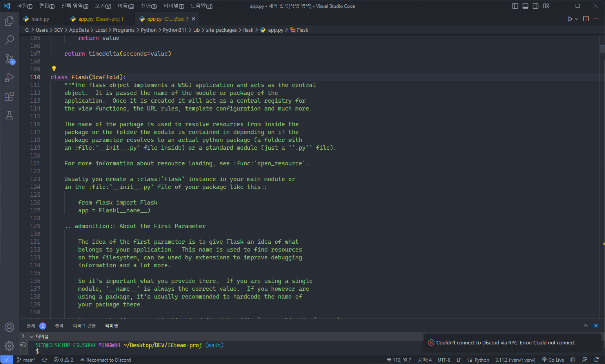This screenshot has height=364, width=605.
Task: Open Customize Layout options
Action: [546, 6]
